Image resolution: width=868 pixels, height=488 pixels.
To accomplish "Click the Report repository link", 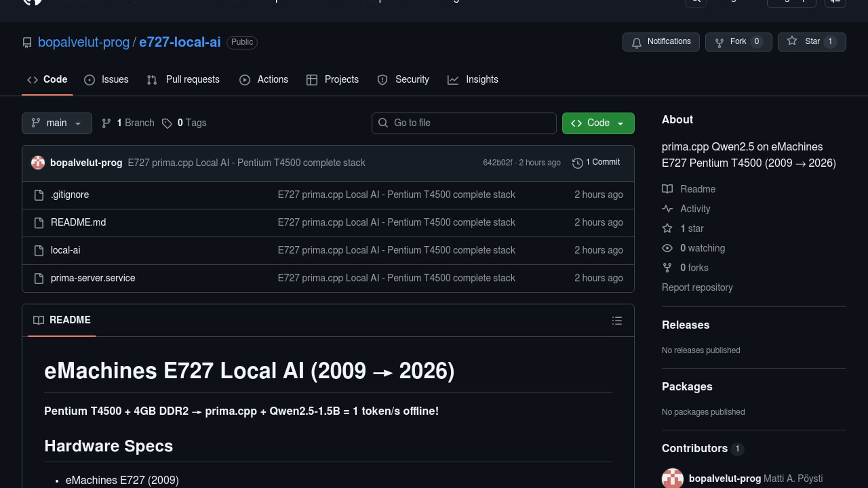I will point(697,288).
